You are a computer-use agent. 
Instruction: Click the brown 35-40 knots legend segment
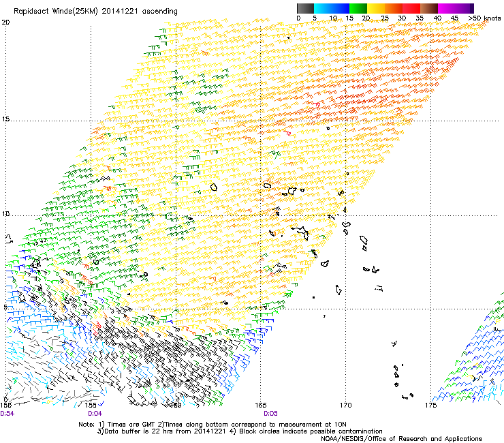pos(429,8)
